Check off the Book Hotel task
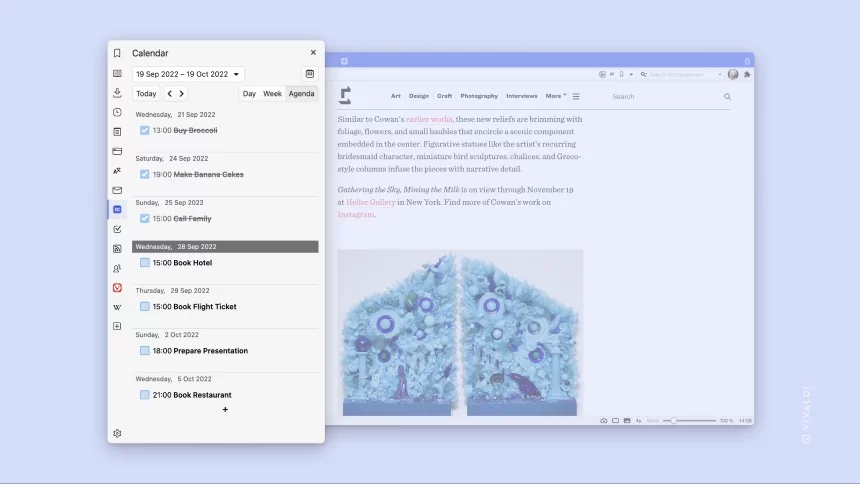Image resolution: width=860 pixels, height=484 pixels. (x=144, y=262)
